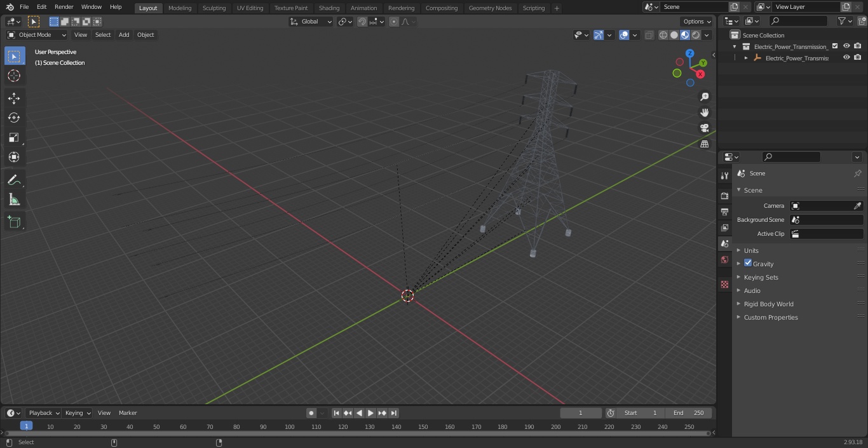Open the Global transform orientation dropdown
The height and width of the screenshot is (448, 868).
pos(311,22)
